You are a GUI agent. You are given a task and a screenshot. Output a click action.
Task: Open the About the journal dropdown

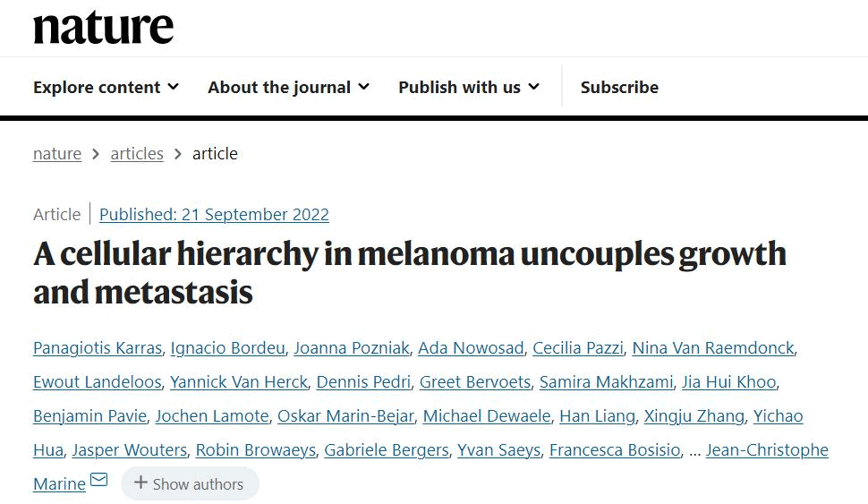click(288, 87)
